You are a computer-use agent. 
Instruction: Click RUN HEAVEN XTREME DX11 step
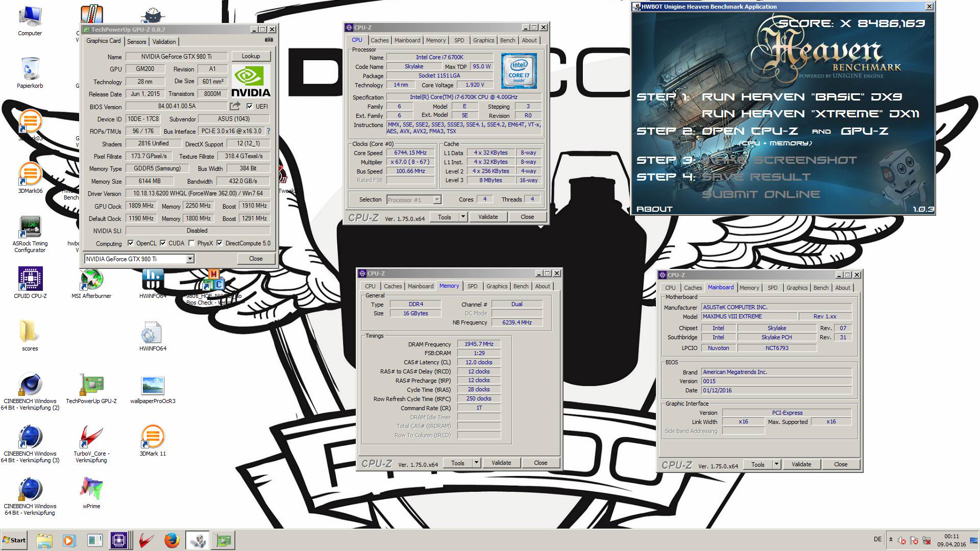click(811, 114)
